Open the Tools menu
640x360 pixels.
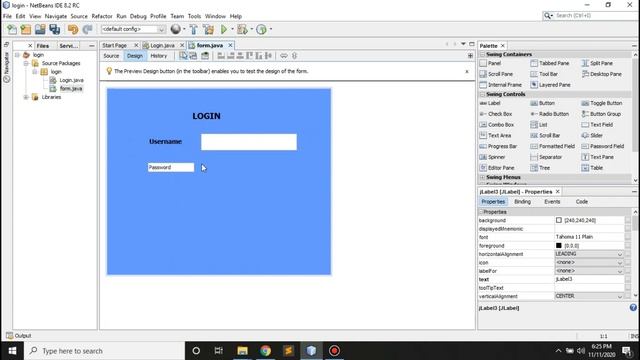pos(194,16)
